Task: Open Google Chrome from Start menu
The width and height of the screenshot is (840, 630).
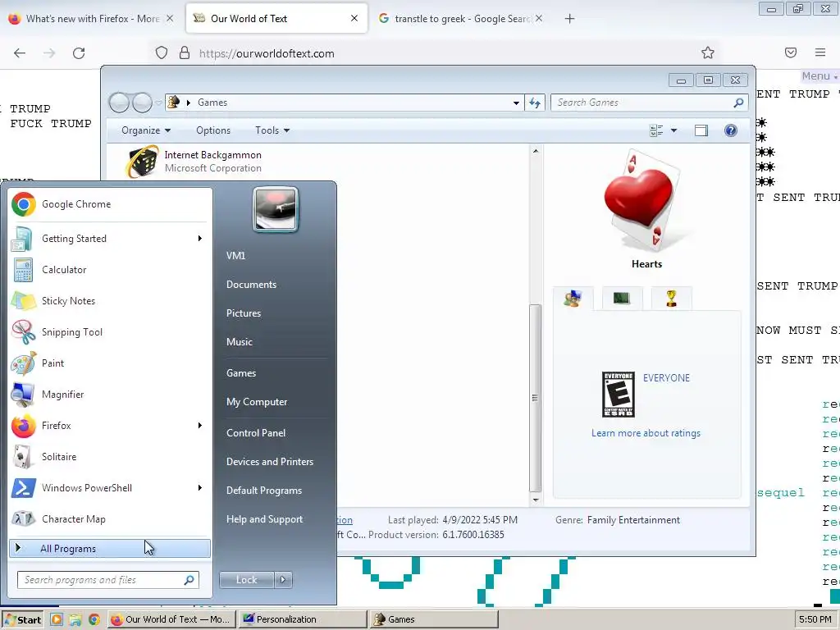Action: pos(110,204)
